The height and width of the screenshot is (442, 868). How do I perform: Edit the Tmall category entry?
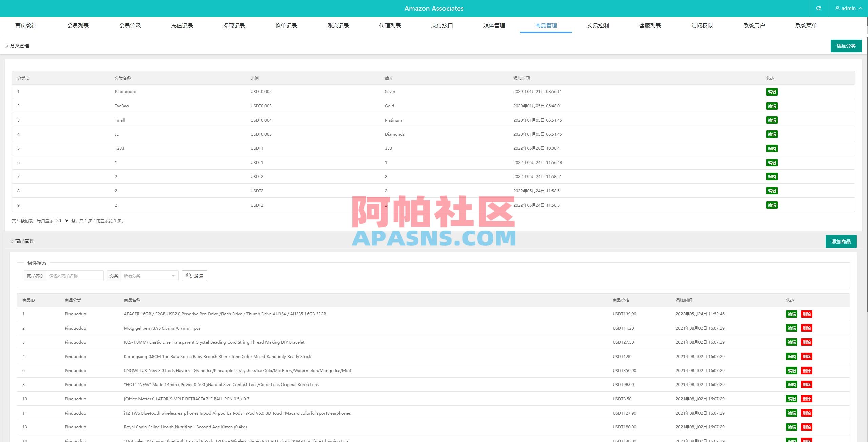click(772, 120)
